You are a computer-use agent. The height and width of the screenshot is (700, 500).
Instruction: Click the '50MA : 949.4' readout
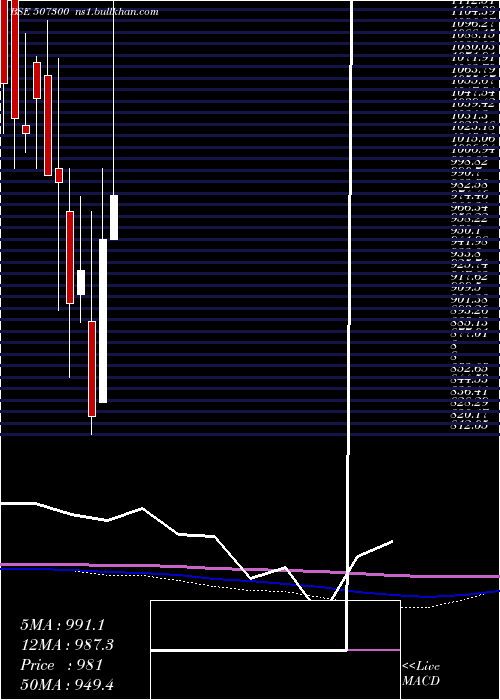click(x=69, y=685)
